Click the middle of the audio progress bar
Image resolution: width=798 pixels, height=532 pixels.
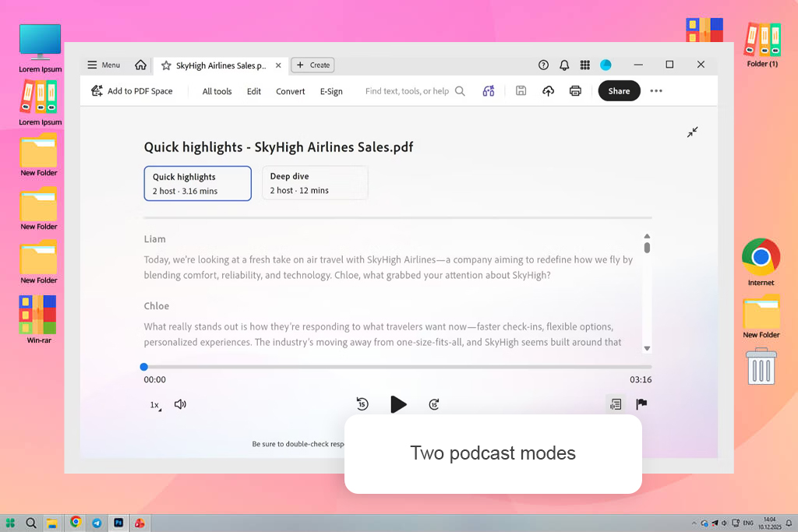(x=397, y=367)
